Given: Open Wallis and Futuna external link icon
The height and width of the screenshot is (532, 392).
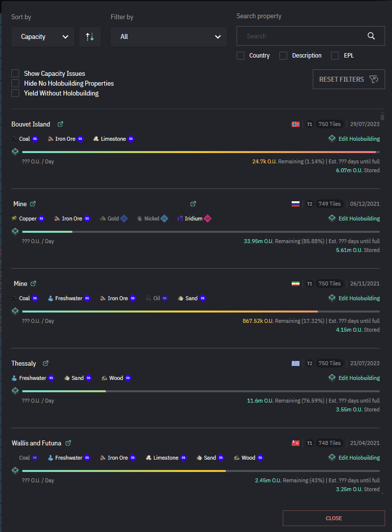Looking at the screenshot, I should click(68, 443).
